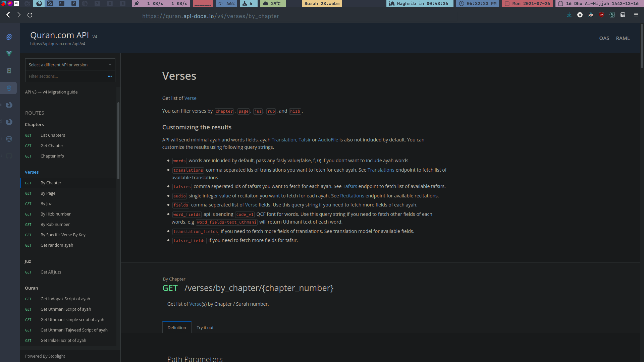Click the book workspace icon in top bar

pos(74,3)
